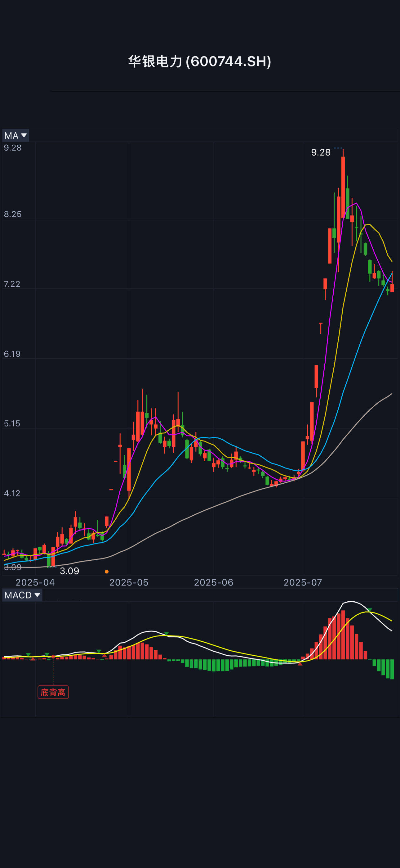The width and height of the screenshot is (400, 868).
Task: Click the orange dot marker on date axis
Action: 107,572
